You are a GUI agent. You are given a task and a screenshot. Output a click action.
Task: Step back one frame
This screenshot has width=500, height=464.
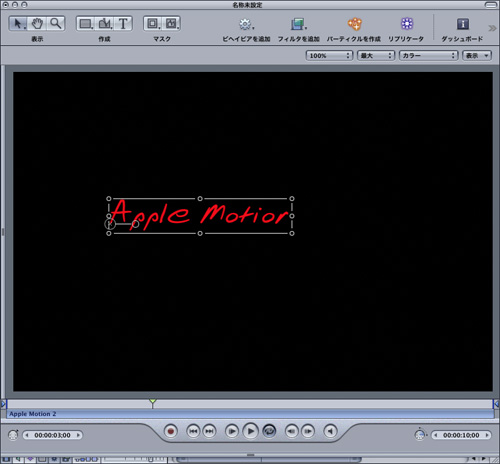click(x=292, y=431)
